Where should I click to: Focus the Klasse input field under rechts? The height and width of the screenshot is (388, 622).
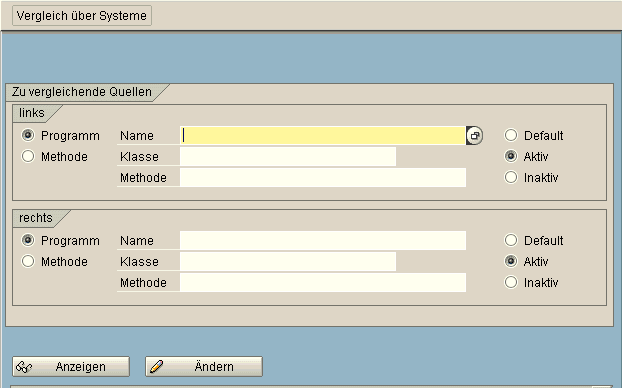point(288,262)
